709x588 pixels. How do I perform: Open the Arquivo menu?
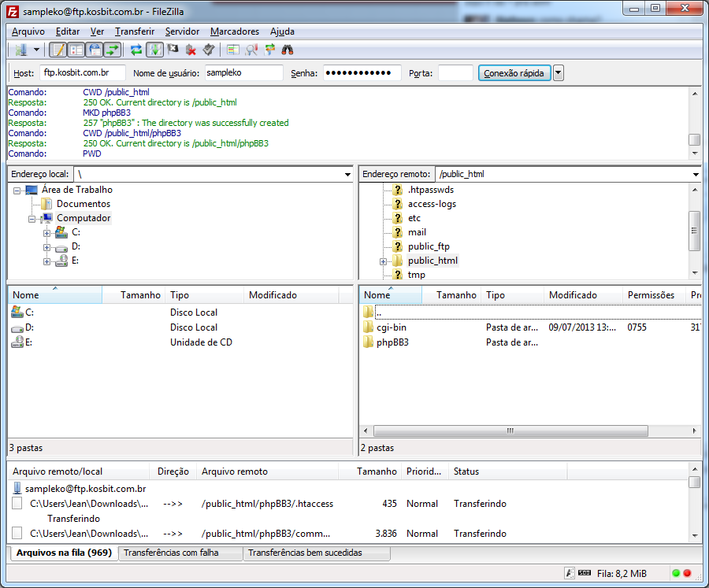pos(28,31)
